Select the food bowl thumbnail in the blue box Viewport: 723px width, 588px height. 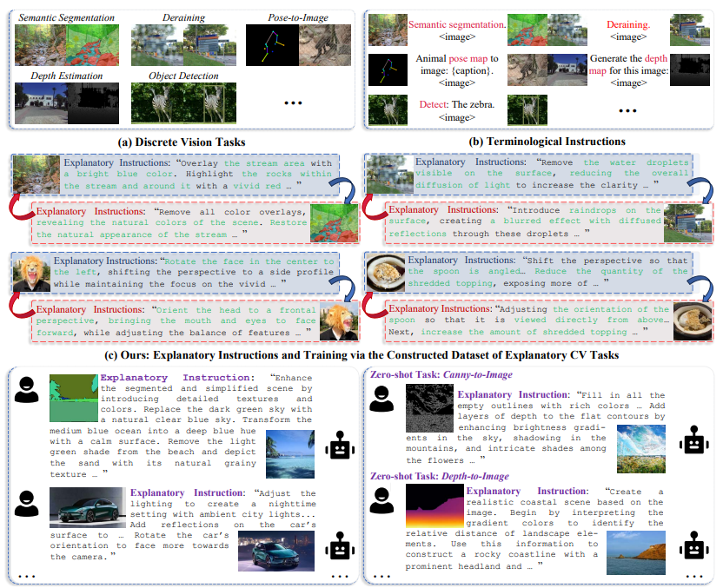386,273
